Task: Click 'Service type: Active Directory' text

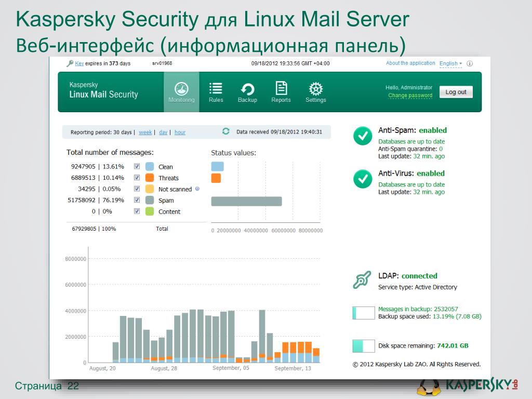Action: [x=418, y=287]
